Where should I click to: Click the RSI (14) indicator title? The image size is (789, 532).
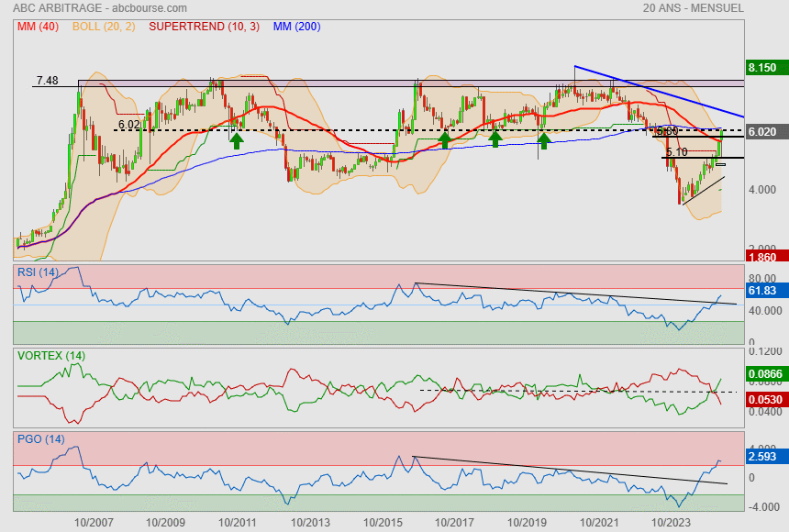tap(38, 272)
